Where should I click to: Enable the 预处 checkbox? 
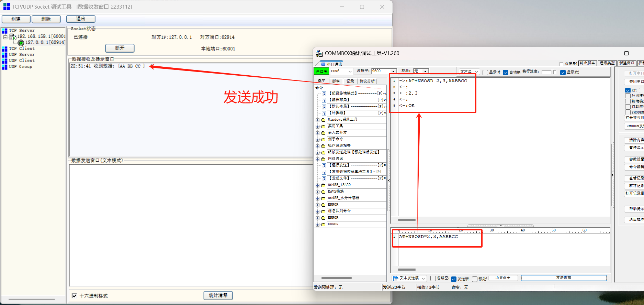point(475,279)
